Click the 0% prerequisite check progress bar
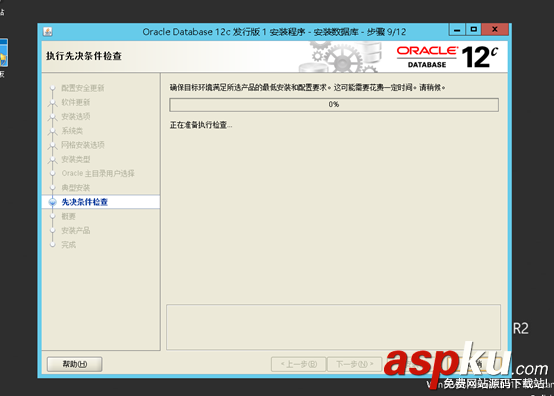Viewport: 554px width, 396px height. pos(334,105)
